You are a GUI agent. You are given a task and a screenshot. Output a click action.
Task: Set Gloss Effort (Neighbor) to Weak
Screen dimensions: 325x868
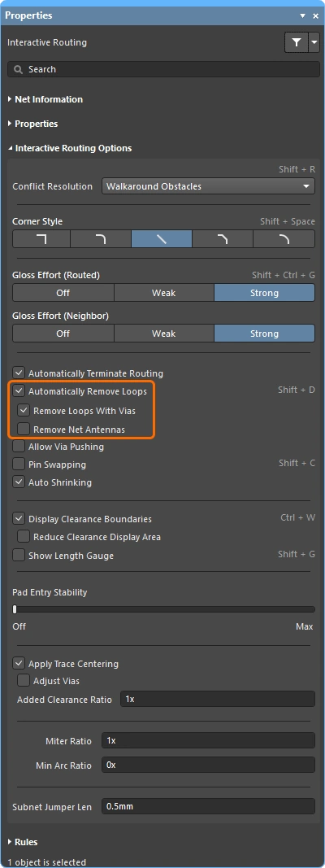pos(163,334)
